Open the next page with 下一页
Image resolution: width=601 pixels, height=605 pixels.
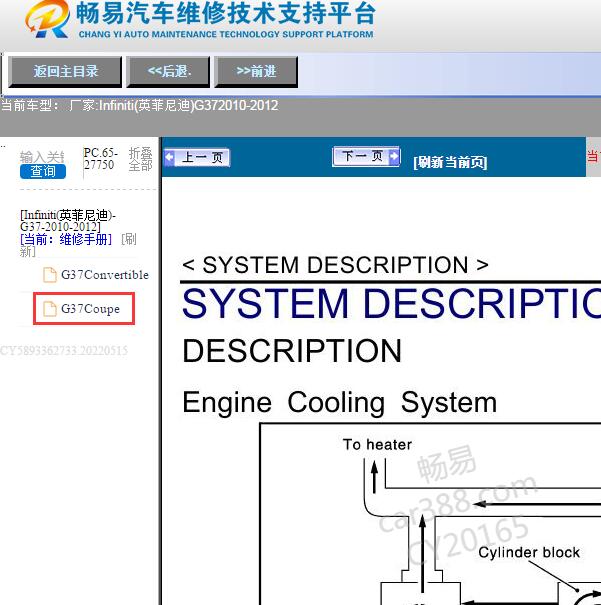(x=366, y=157)
